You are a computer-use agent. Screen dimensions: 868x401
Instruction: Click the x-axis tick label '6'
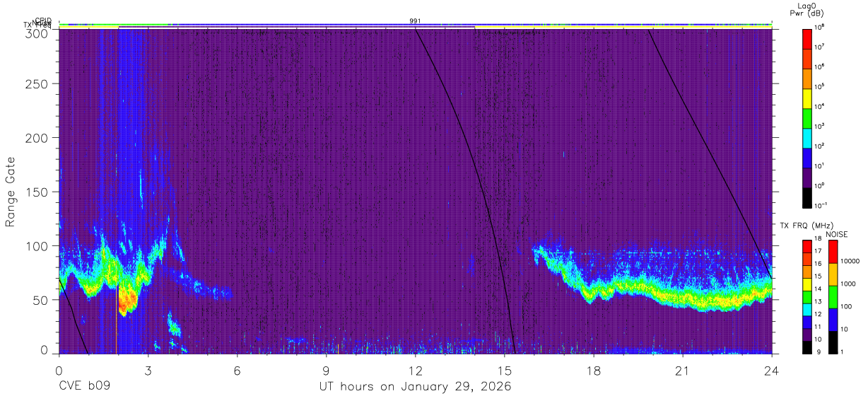(237, 371)
